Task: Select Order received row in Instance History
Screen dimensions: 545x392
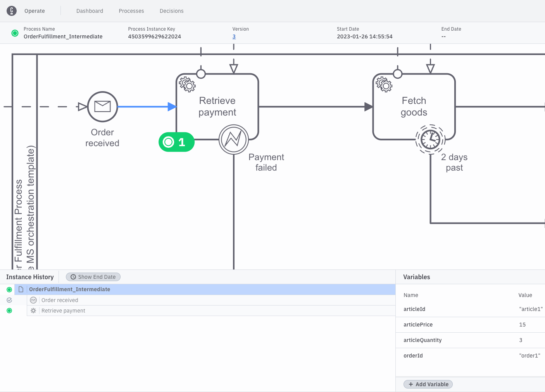Action: pos(211,300)
